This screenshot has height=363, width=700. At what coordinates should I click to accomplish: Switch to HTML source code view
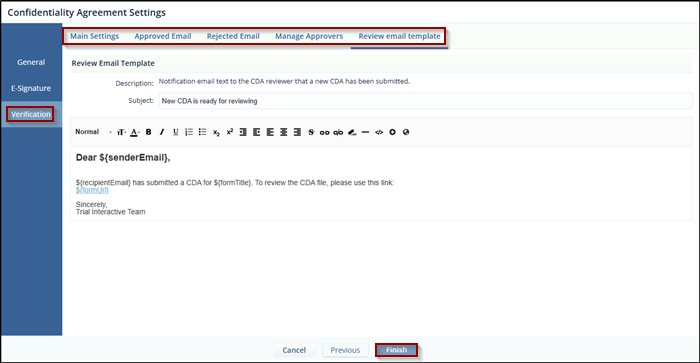pos(379,132)
